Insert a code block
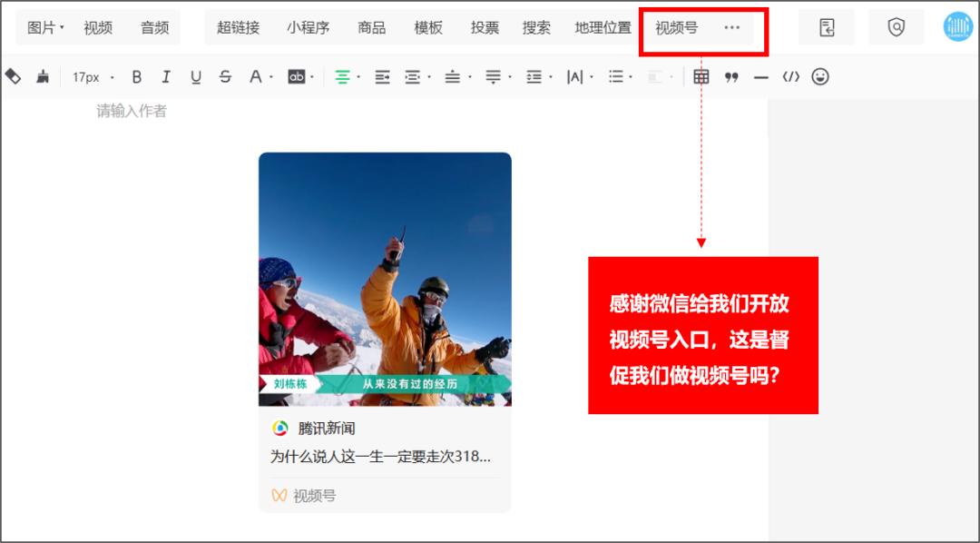Screen dimensions: 980x543 coord(790,77)
